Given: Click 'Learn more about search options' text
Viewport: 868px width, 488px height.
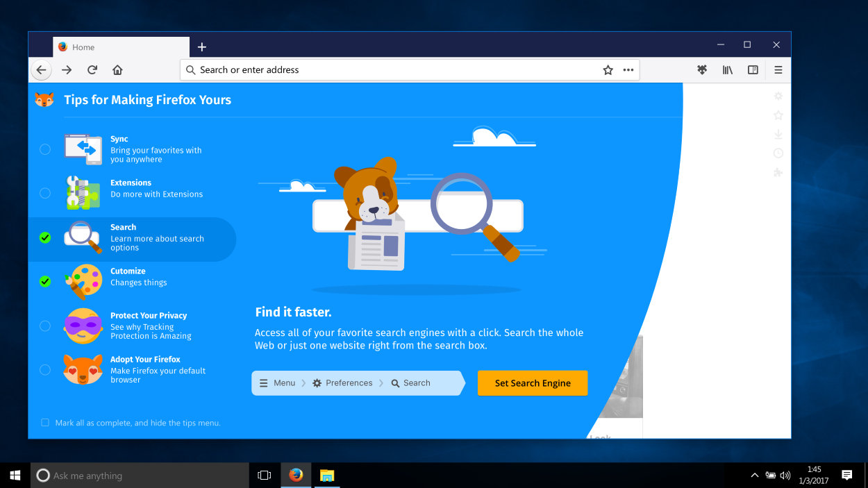Looking at the screenshot, I should pos(157,243).
